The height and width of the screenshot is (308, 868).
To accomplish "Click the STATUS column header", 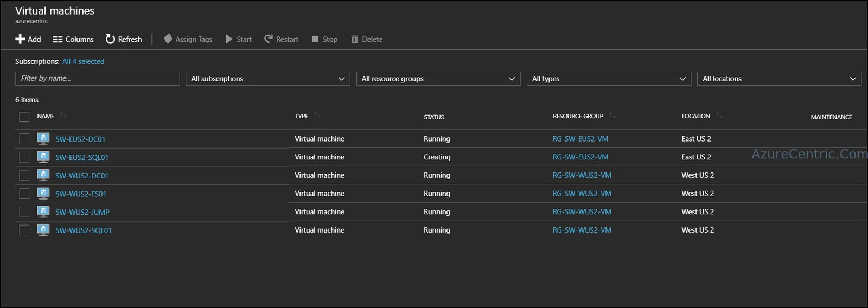I will tap(434, 117).
